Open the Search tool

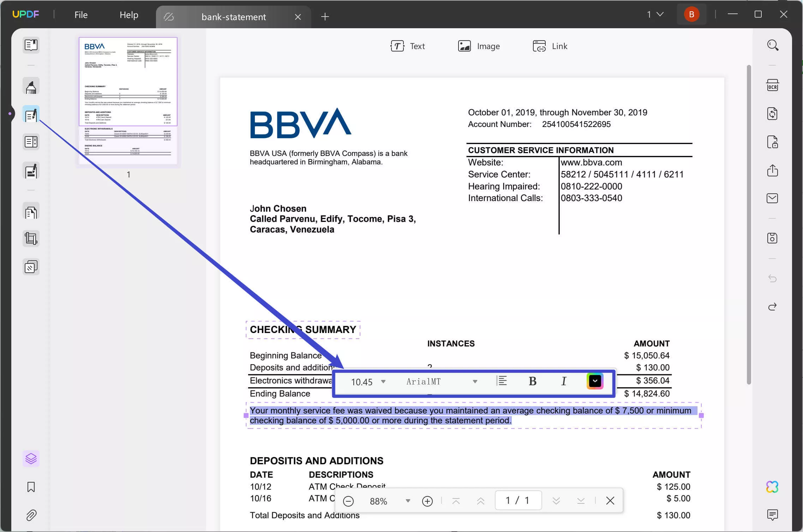(x=773, y=45)
